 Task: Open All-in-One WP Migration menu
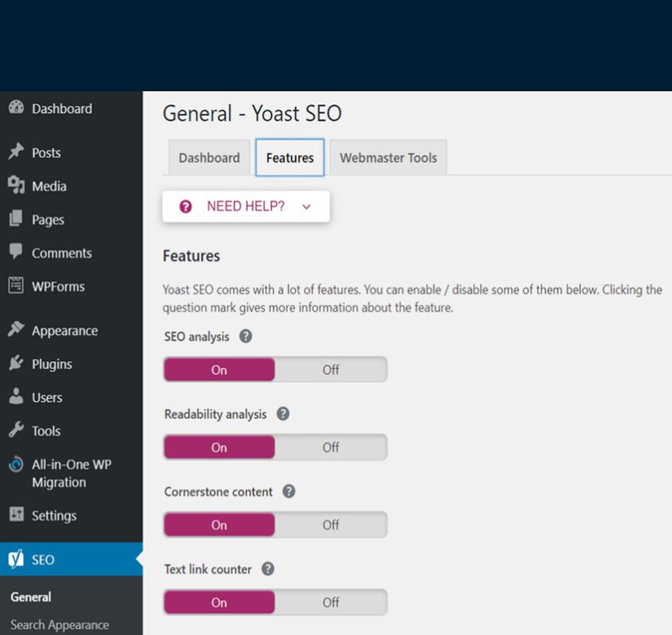point(71,473)
